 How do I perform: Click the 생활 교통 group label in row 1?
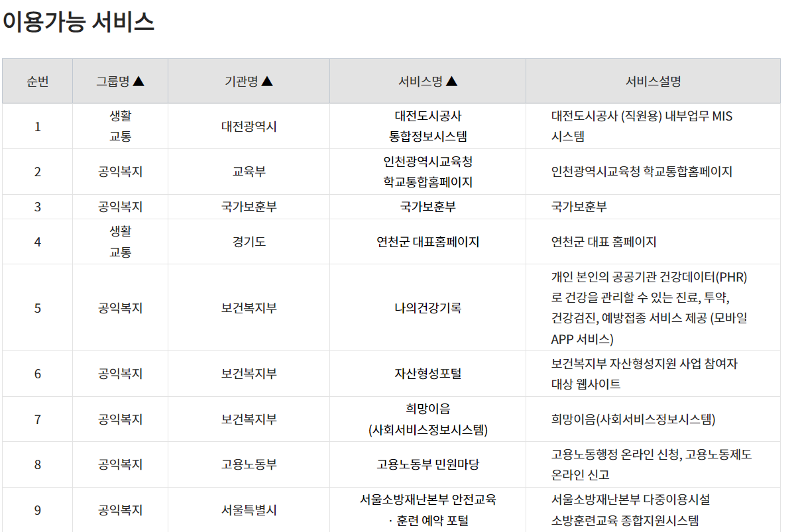(x=120, y=126)
